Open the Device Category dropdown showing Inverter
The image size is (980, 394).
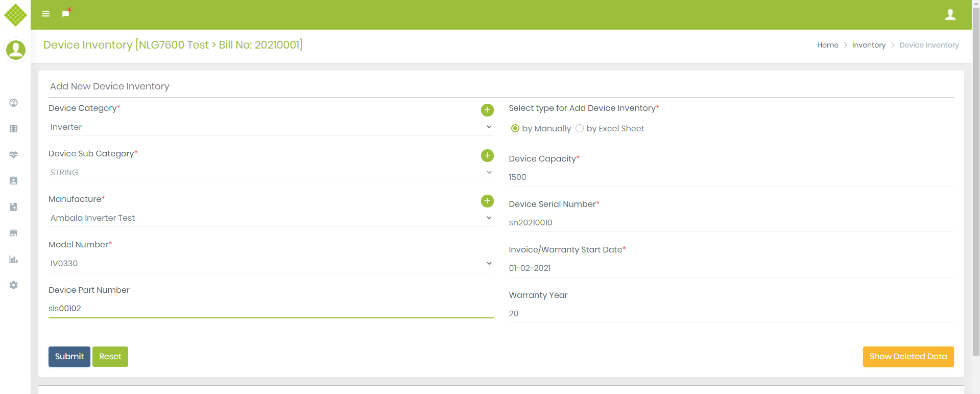[x=271, y=127]
